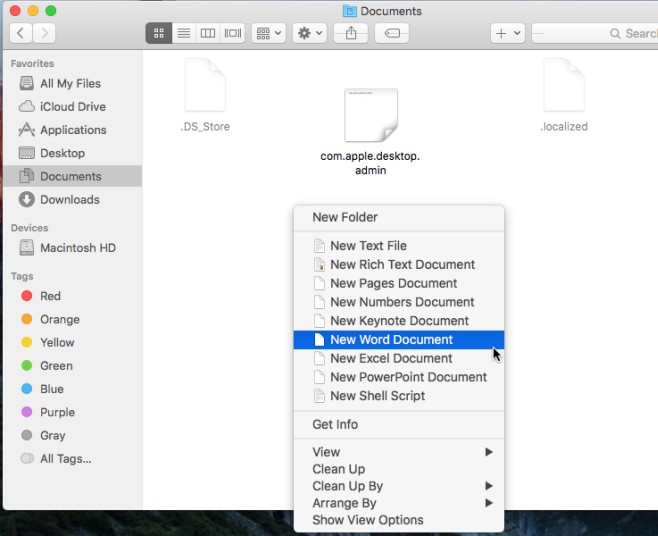Choose New Word Document
The height and width of the screenshot is (536, 658).
click(399, 340)
